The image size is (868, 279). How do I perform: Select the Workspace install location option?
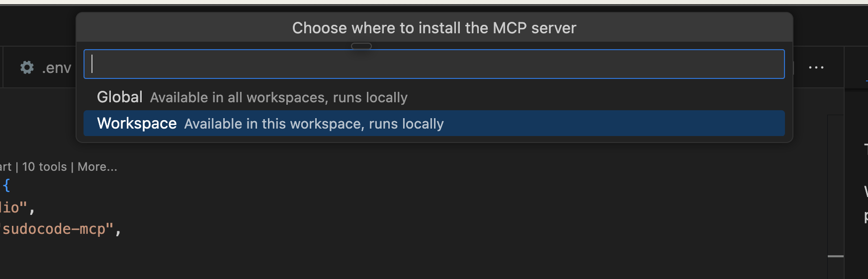click(434, 123)
